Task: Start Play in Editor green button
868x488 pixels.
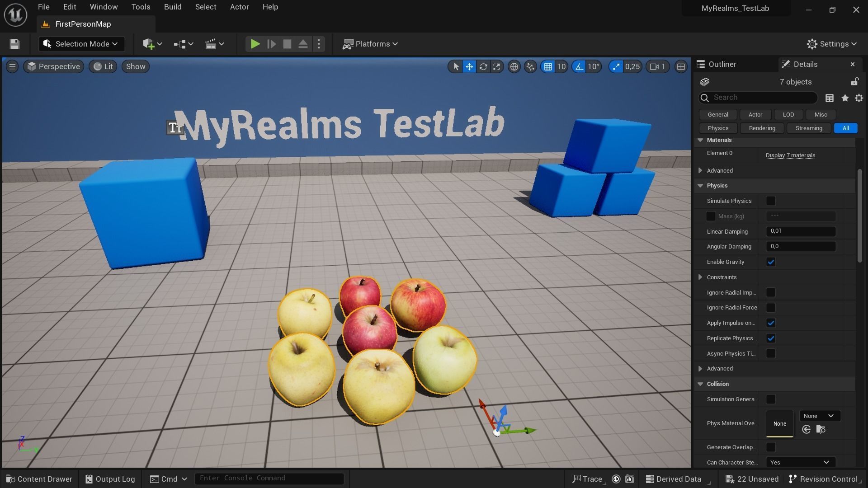Action: pyautogui.click(x=255, y=44)
